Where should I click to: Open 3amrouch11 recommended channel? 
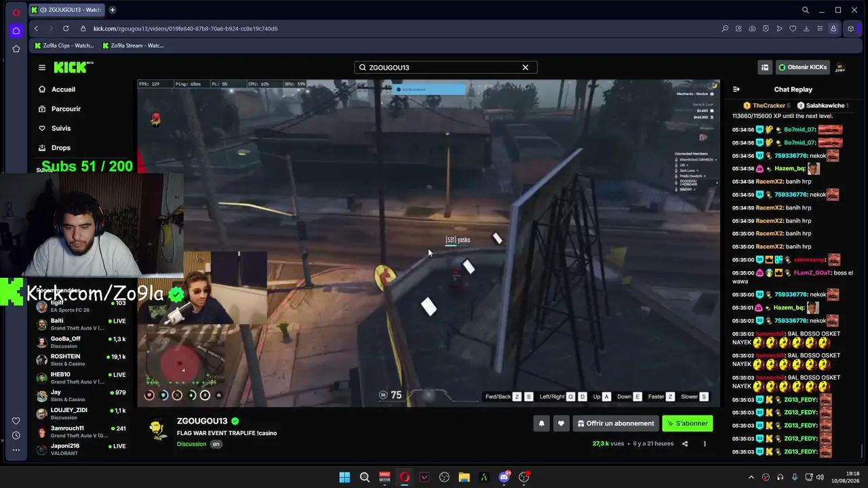point(81,432)
